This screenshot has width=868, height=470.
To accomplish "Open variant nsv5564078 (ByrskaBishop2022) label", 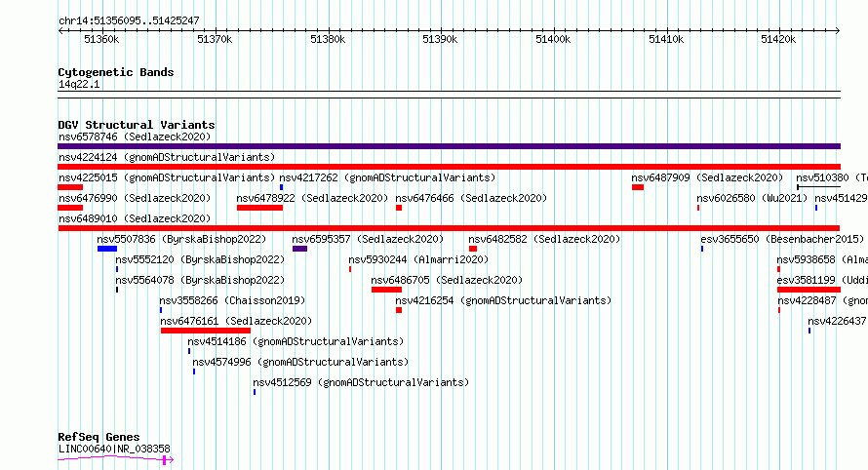I will coord(200,280).
